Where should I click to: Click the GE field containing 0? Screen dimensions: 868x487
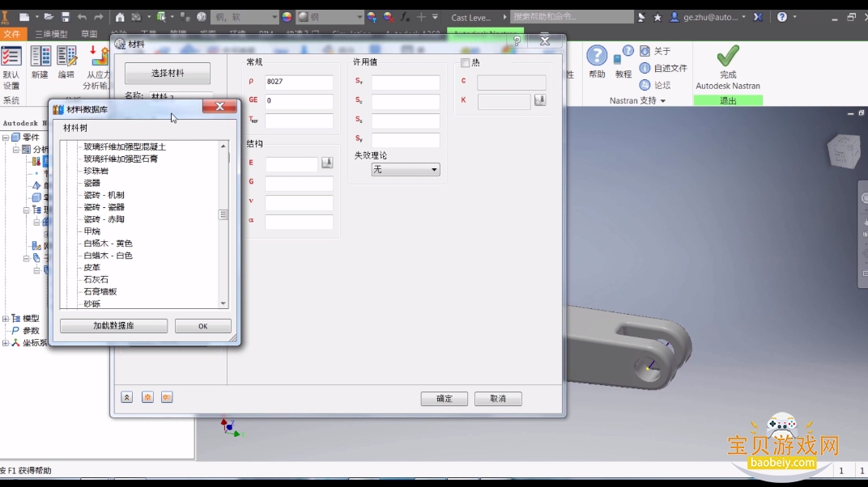pyautogui.click(x=299, y=100)
